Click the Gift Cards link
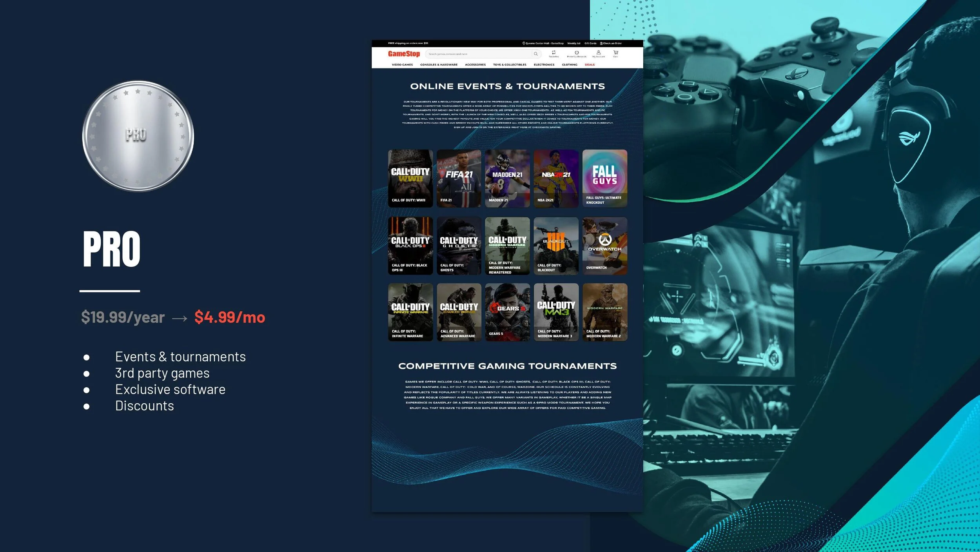 590,44
